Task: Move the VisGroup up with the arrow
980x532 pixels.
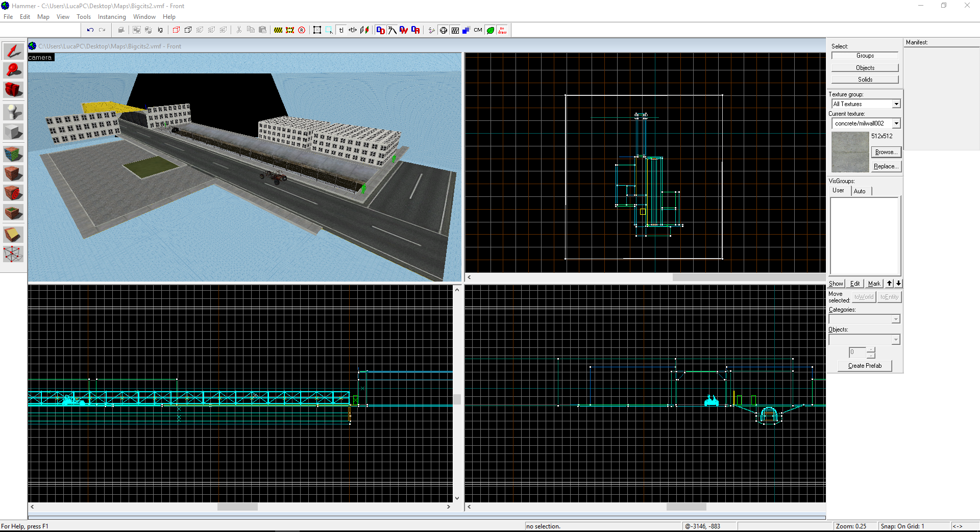Action: [889, 284]
